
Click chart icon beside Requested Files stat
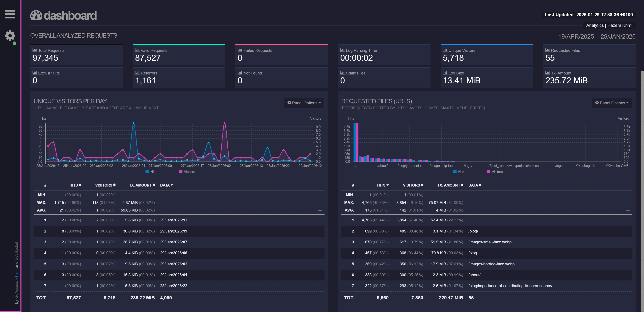548,50
